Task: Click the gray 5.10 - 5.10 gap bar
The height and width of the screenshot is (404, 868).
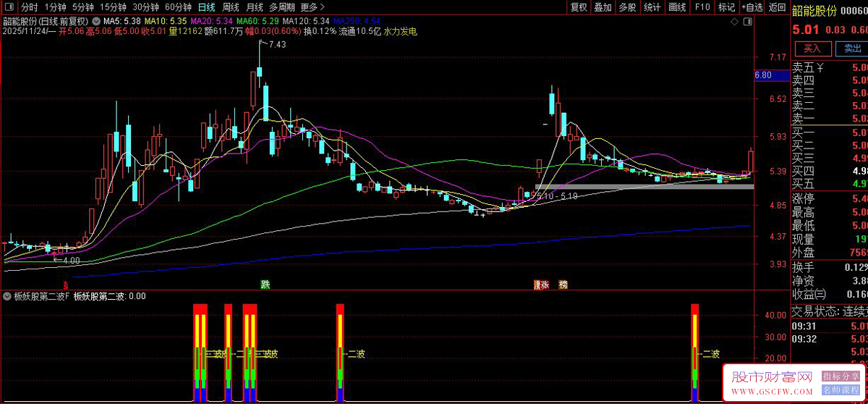Action: point(644,187)
